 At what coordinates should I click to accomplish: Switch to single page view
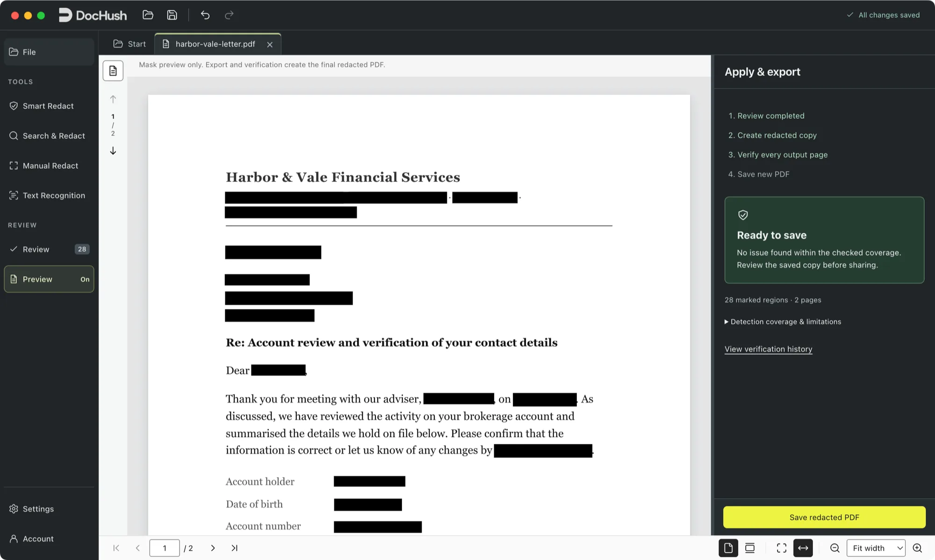click(728, 548)
